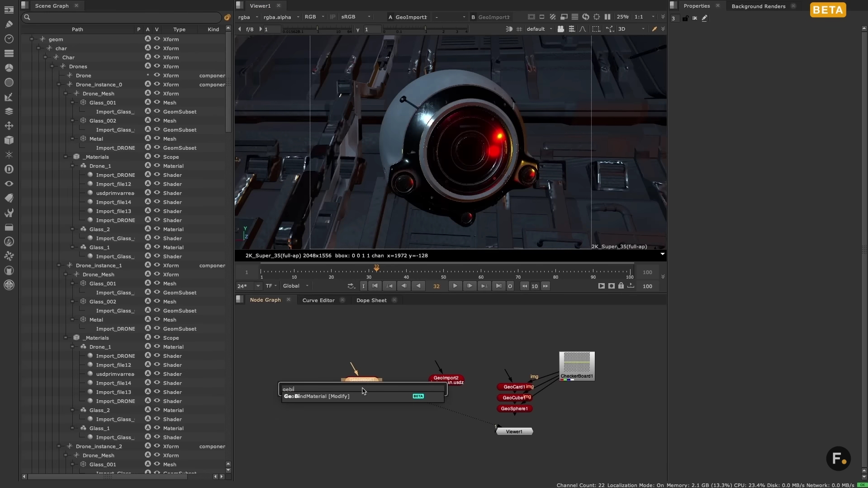This screenshot has height=488, width=868.
Task: Select the Viewer1 node in Node Graph
Action: coord(514,431)
